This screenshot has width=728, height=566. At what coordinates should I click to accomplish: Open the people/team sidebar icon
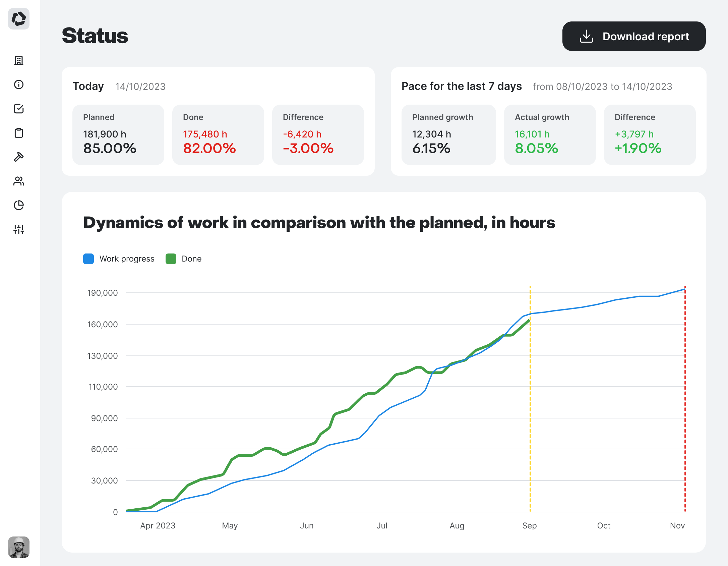click(x=19, y=181)
